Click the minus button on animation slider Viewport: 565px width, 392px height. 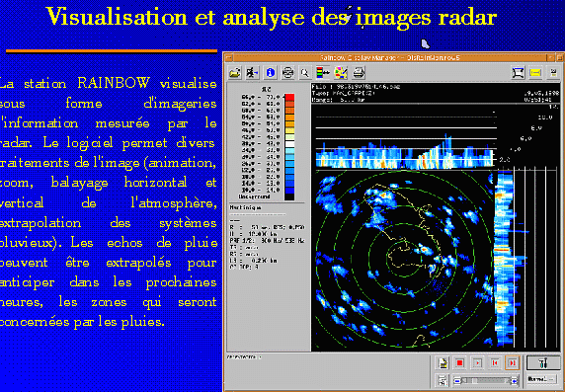point(457,380)
